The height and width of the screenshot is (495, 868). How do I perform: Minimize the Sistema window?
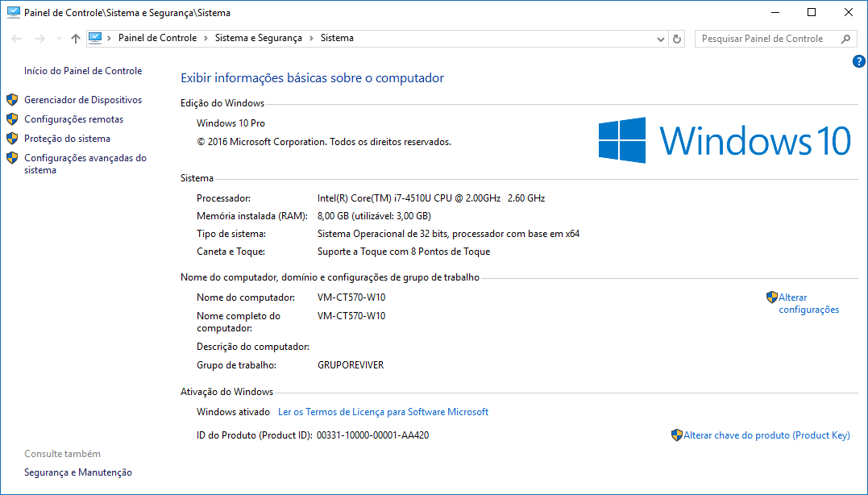tap(775, 12)
